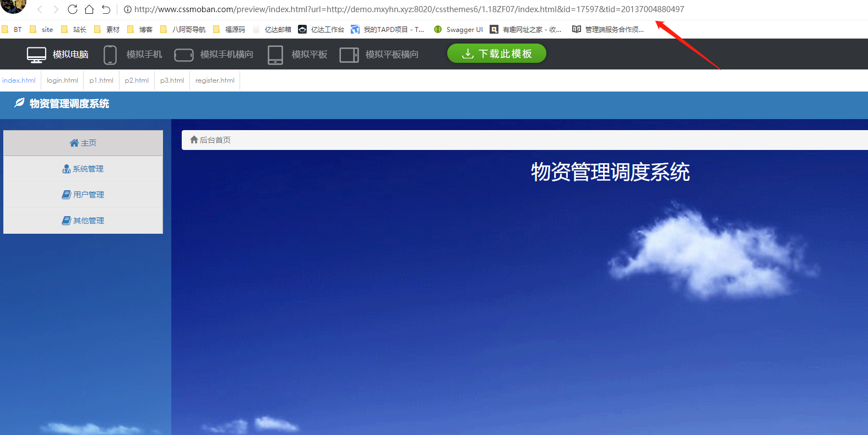Reload the page with refresh icon
This screenshot has width=868, height=435.
(72, 9)
